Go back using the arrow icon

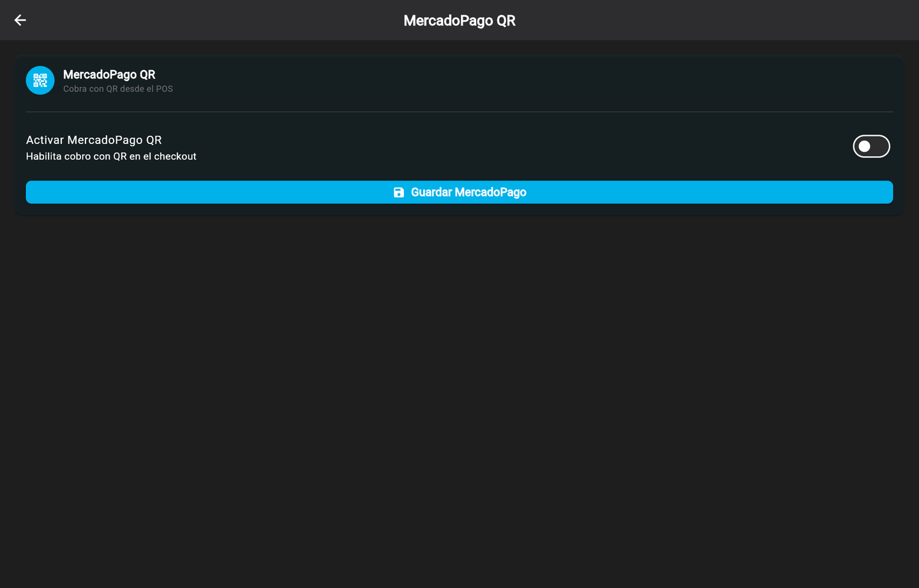tap(20, 20)
